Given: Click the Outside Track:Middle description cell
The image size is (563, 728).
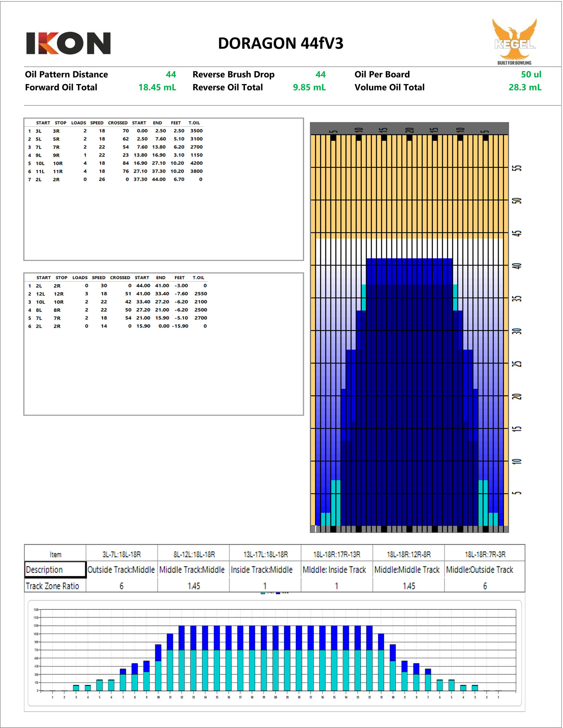Looking at the screenshot, I should click(x=121, y=570).
